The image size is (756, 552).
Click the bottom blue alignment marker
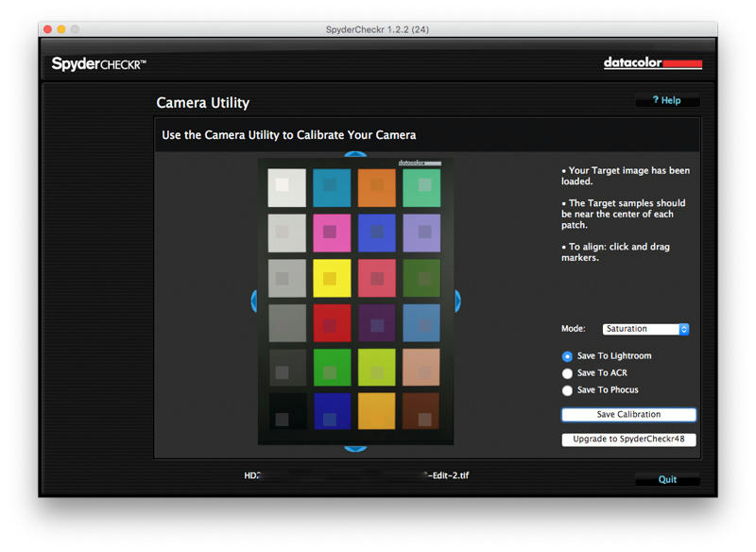355,448
